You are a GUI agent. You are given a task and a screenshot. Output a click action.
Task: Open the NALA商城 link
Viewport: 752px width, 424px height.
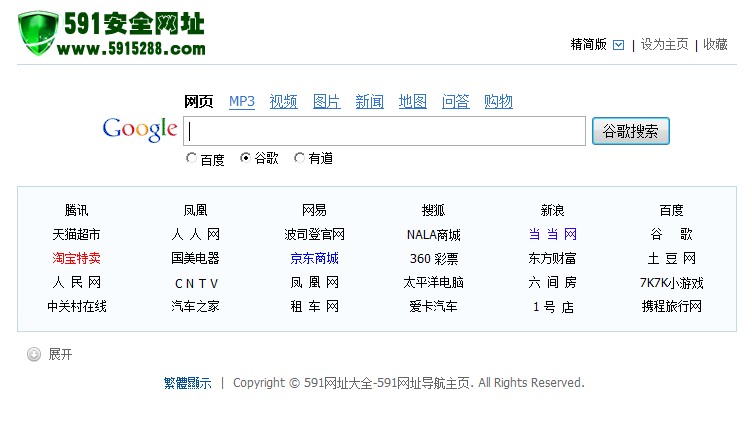pos(433,235)
